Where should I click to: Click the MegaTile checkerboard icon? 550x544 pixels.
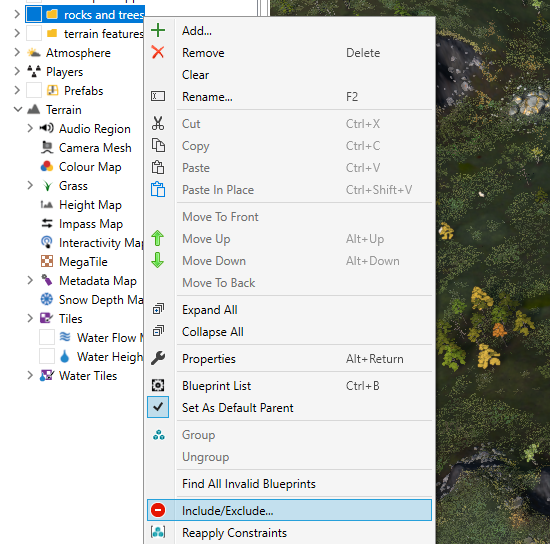[x=47, y=261]
